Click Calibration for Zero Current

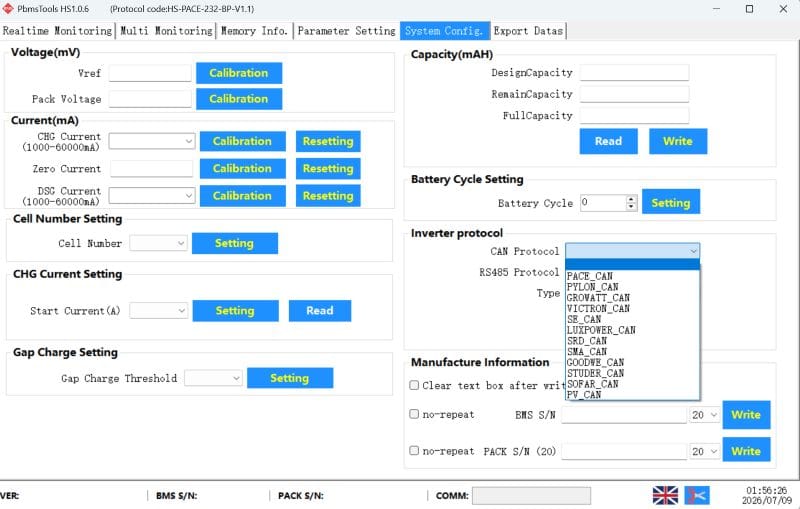(x=242, y=168)
